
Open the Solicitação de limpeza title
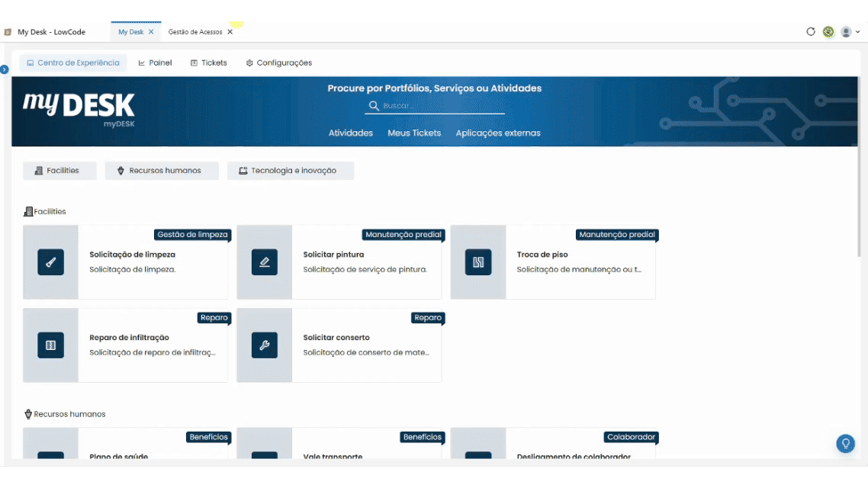coord(132,255)
